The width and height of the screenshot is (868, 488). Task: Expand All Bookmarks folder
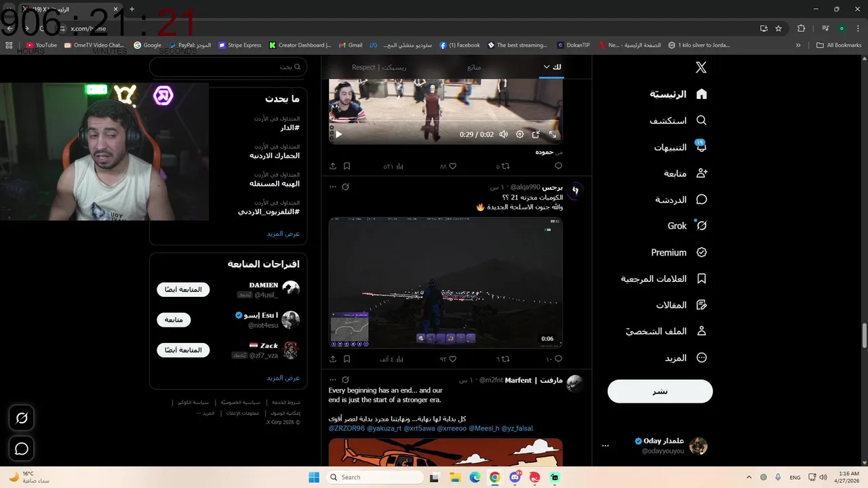(839, 45)
